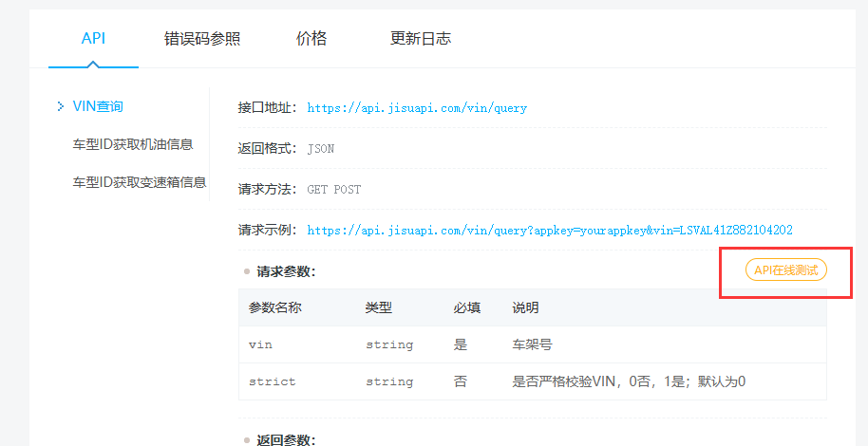Select 车型ID获取变速箱信息 sidebar item

pyautogui.click(x=140, y=182)
